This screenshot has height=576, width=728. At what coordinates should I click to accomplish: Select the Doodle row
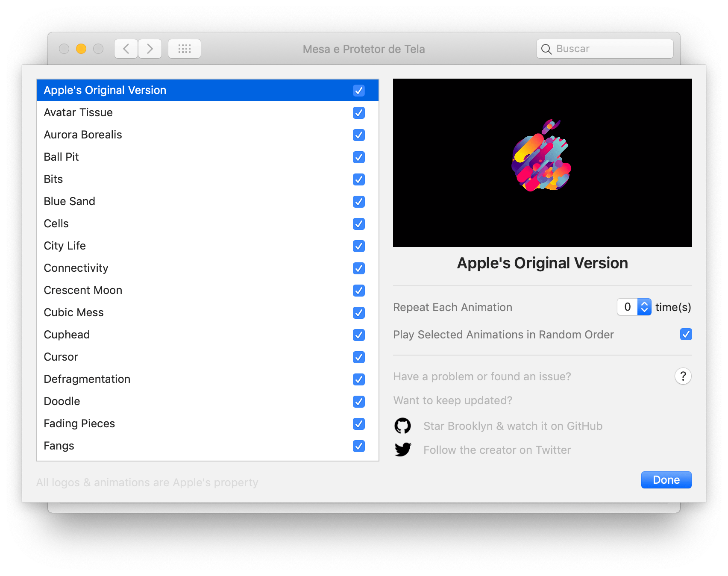(x=208, y=401)
